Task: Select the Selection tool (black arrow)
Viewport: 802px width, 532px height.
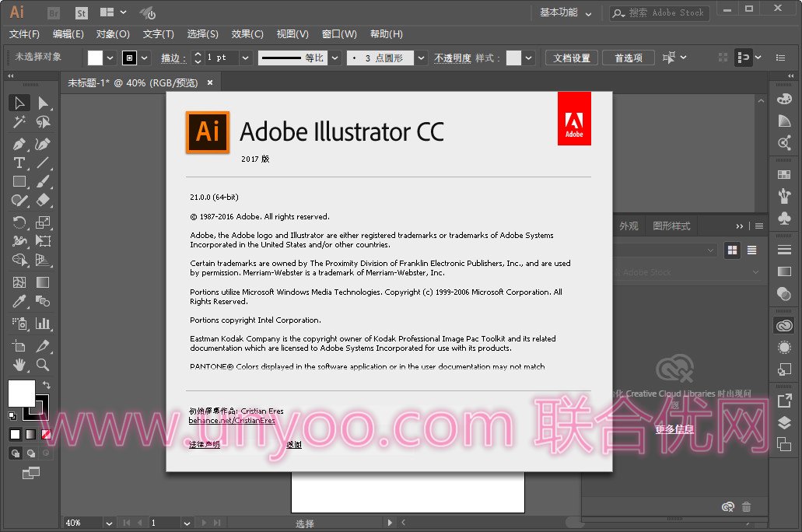Action: pyautogui.click(x=19, y=103)
